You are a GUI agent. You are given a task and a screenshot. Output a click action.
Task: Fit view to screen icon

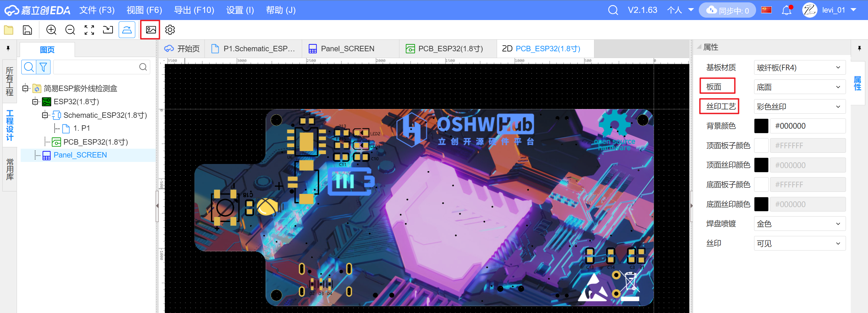click(89, 30)
